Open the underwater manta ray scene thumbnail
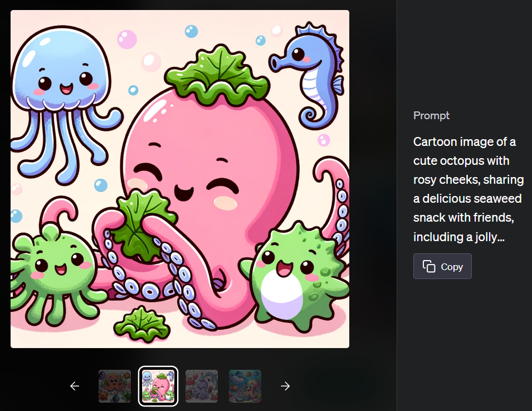Screen dimensions: 532x411 [x=245, y=386]
